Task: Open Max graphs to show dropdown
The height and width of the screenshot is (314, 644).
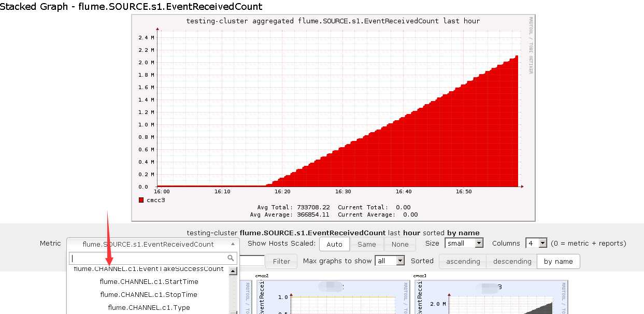Action: (x=390, y=261)
